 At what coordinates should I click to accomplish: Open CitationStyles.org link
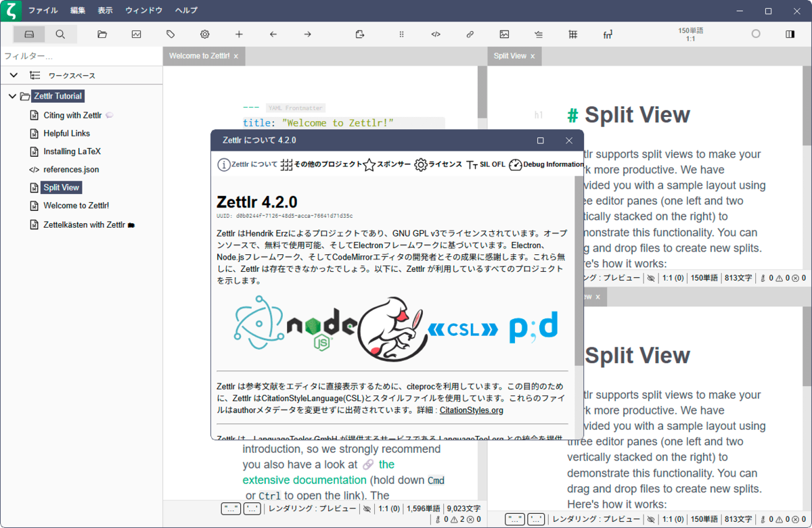(471, 410)
